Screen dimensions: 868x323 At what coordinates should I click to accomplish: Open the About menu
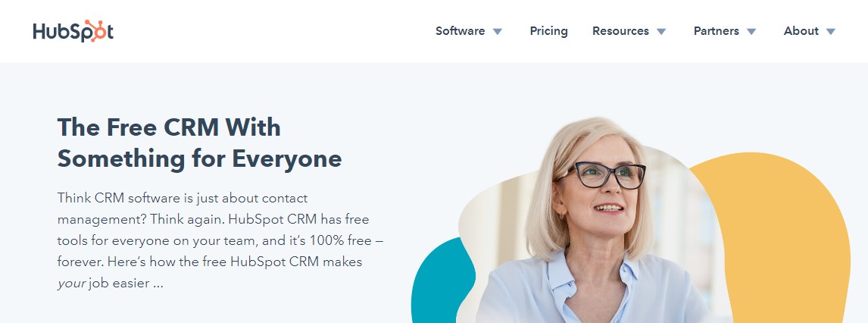point(801,31)
